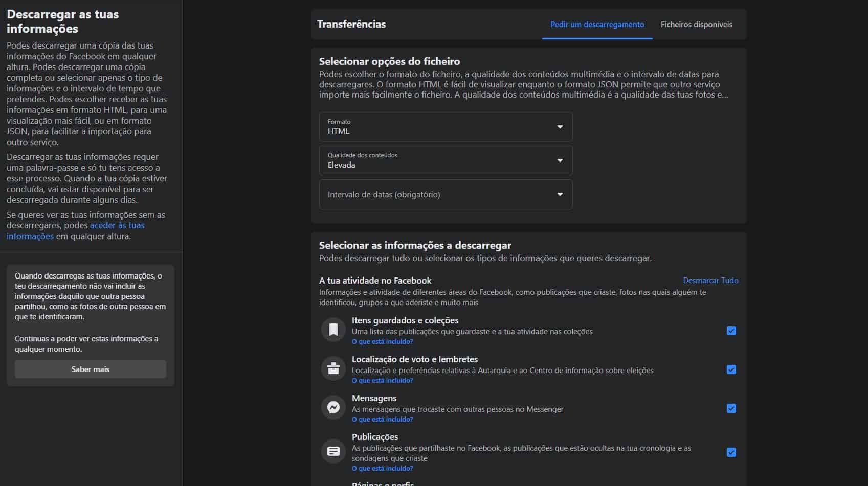The width and height of the screenshot is (868, 486).
Task: Click the Selecionar opções do ficheiro heading
Action: click(x=389, y=61)
